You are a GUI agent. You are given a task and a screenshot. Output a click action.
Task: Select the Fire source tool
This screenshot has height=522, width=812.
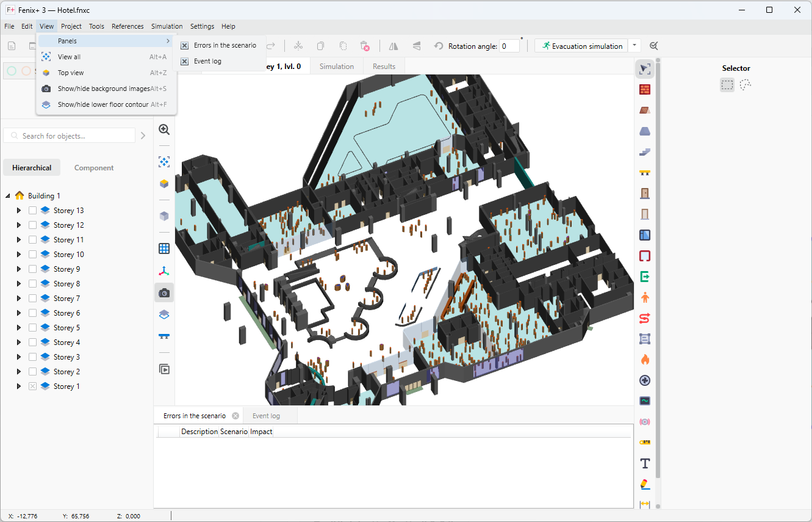(645, 360)
